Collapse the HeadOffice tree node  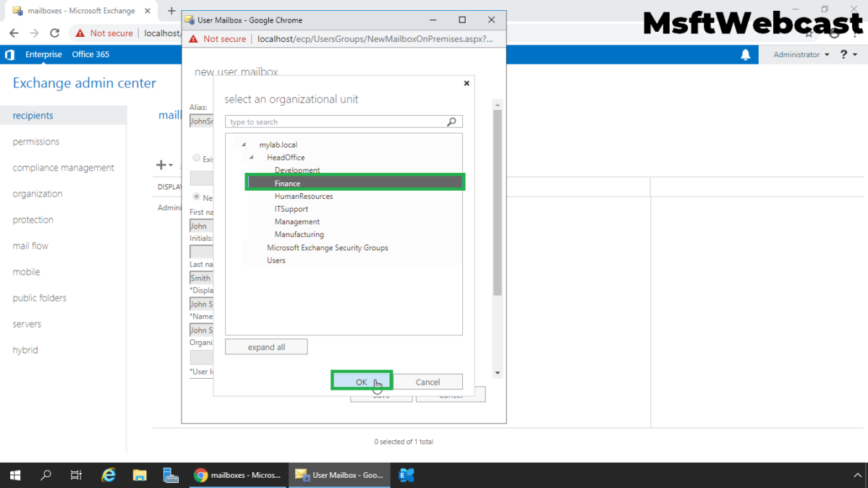point(252,157)
